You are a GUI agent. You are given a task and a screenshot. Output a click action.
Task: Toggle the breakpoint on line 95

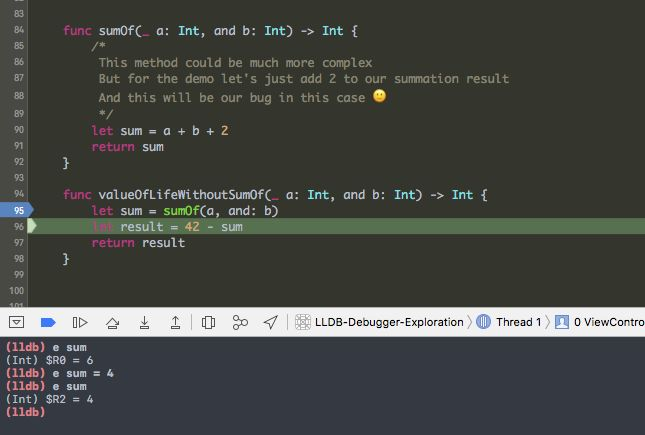[x=16, y=210]
